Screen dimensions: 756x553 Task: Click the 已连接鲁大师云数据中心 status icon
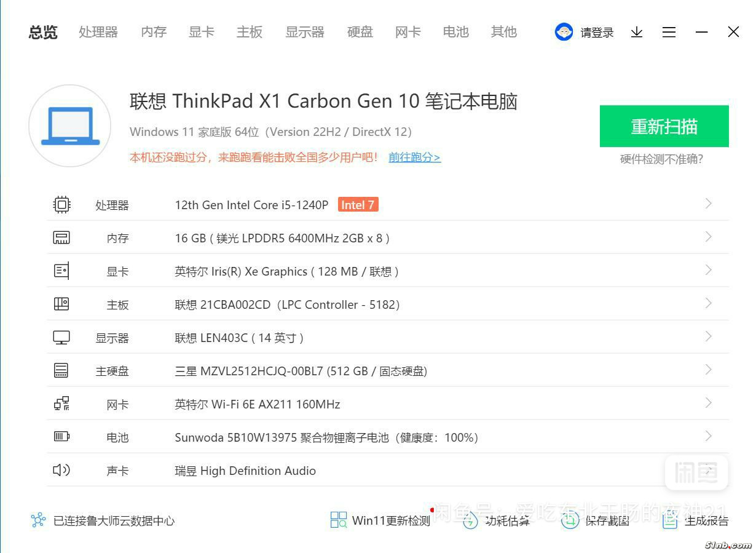tap(38, 520)
